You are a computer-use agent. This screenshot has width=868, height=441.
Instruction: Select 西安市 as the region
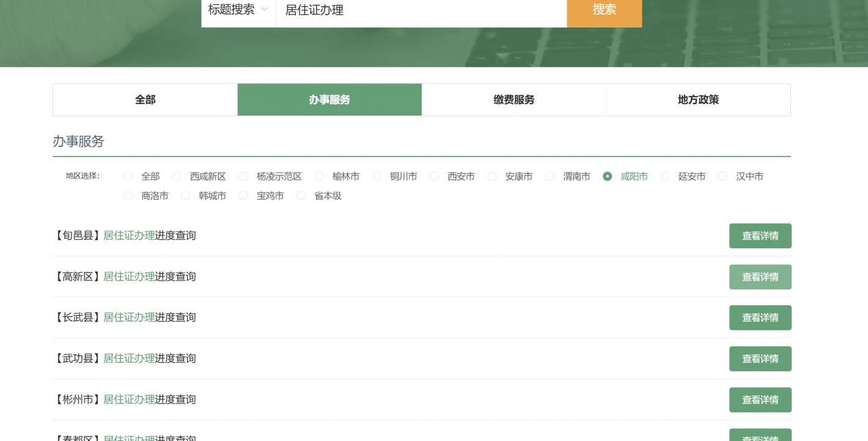tap(435, 177)
